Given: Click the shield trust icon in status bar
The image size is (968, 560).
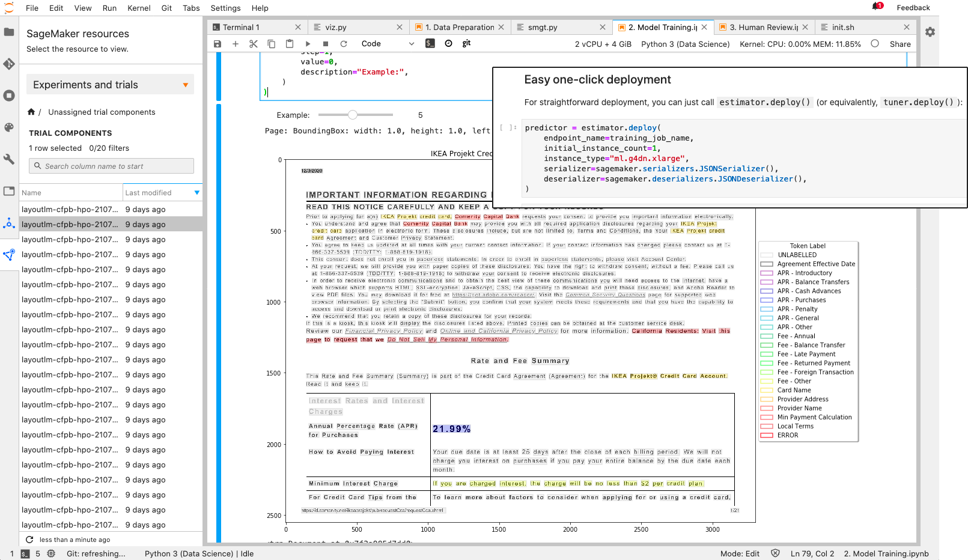Looking at the screenshot, I should 775,553.
